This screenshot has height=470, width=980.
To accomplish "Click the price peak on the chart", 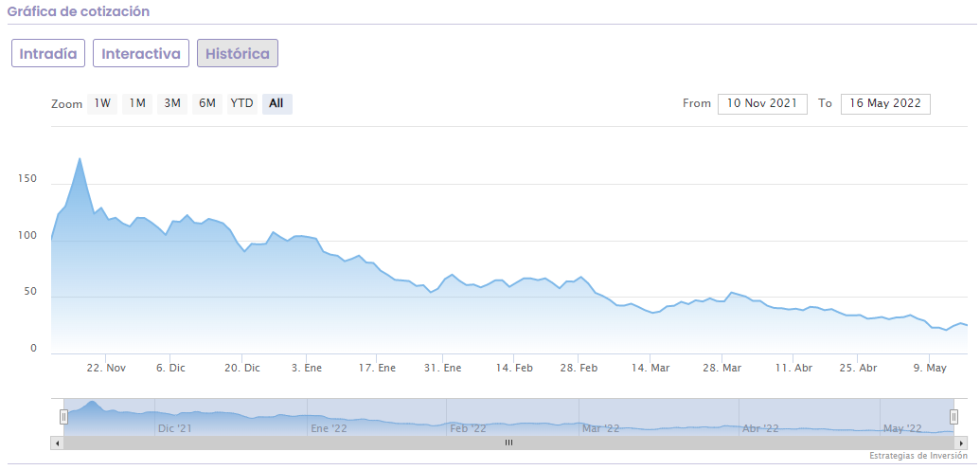I will click(x=80, y=158).
